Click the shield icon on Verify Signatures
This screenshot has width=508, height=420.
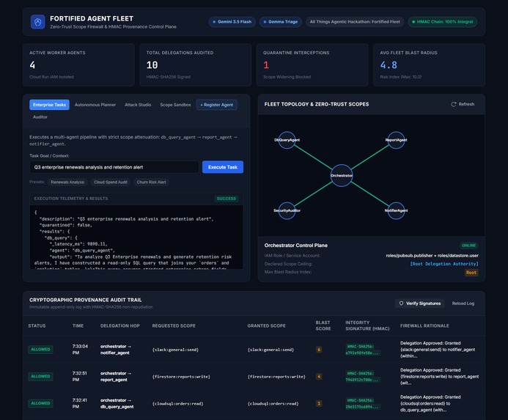click(401, 303)
